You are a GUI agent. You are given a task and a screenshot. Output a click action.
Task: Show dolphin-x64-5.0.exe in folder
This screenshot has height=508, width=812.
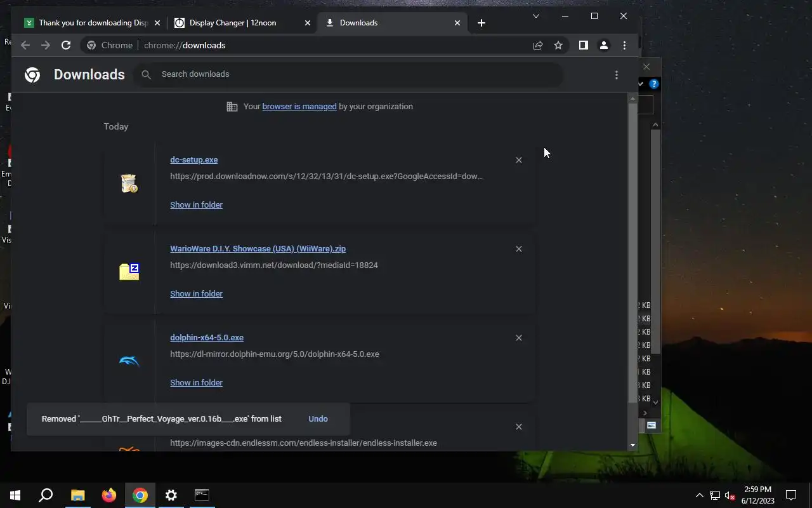[196, 383]
